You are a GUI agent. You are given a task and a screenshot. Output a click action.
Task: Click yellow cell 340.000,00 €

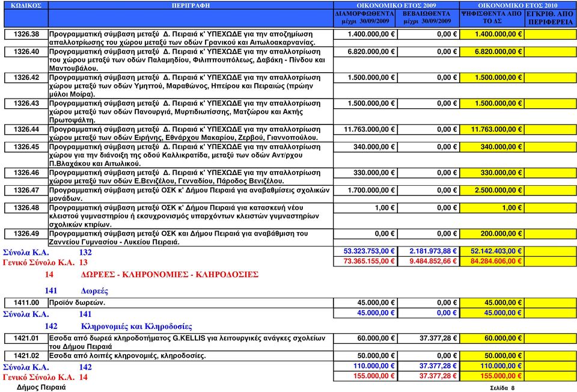492,147
